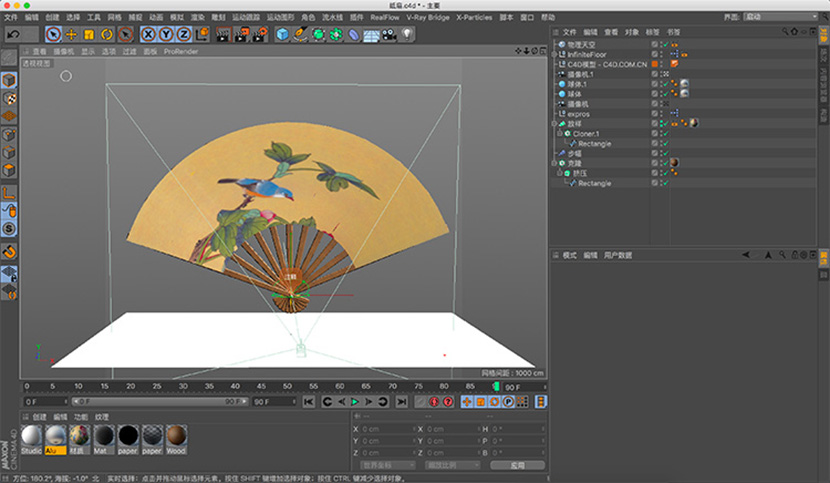Click Render View clapperboard icon
The width and height of the screenshot is (830, 483).
point(223,34)
